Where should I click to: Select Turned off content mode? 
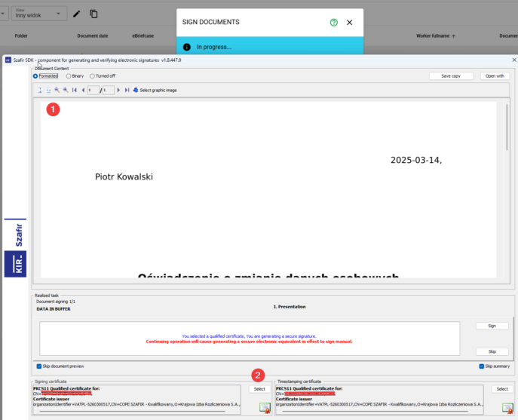click(92, 76)
